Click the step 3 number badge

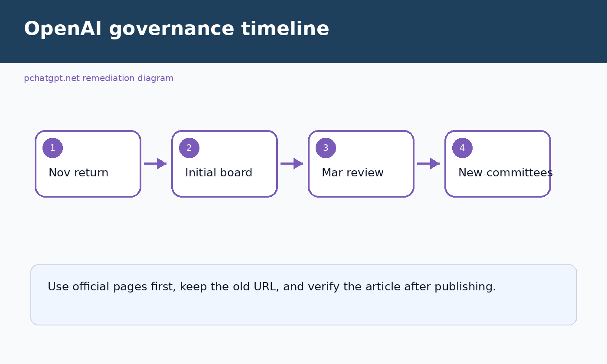point(326,148)
